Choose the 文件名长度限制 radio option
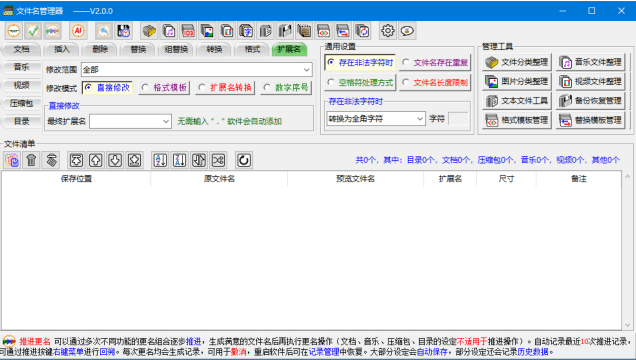636x360 pixels. coord(435,83)
